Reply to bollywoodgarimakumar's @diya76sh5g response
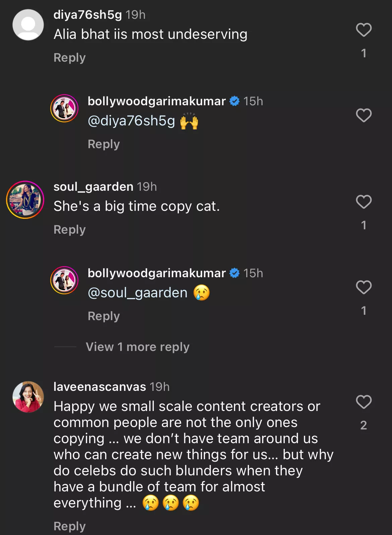The height and width of the screenshot is (535, 392). pos(104,144)
